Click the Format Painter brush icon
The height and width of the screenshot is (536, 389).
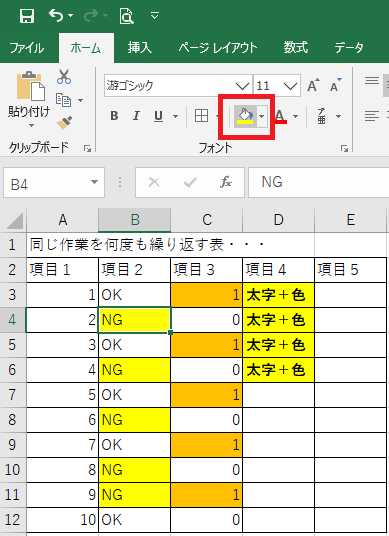point(64,123)
